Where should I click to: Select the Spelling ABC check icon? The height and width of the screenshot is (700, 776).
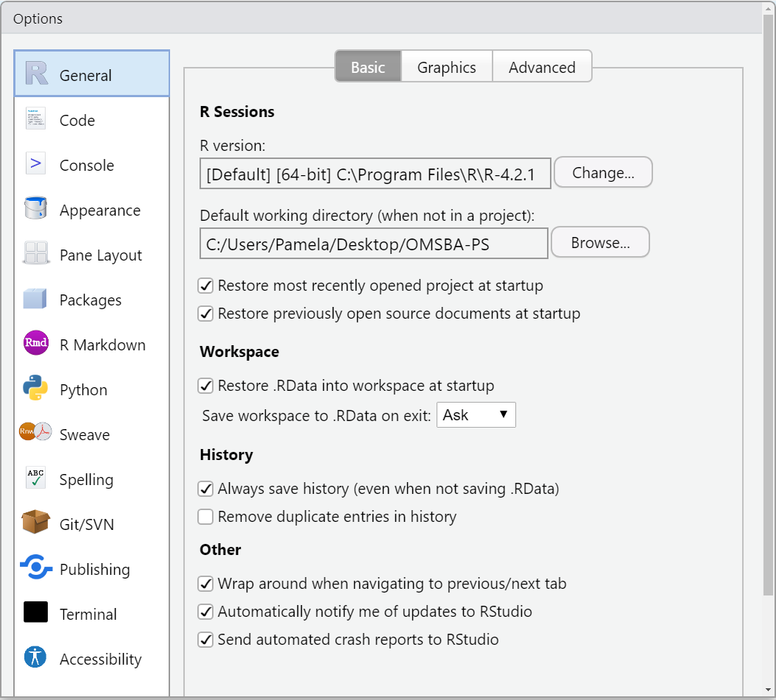(x=35, y=478)
